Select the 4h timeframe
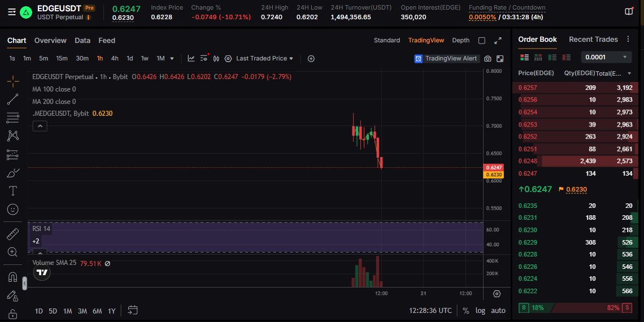 (x=115, y=58)
